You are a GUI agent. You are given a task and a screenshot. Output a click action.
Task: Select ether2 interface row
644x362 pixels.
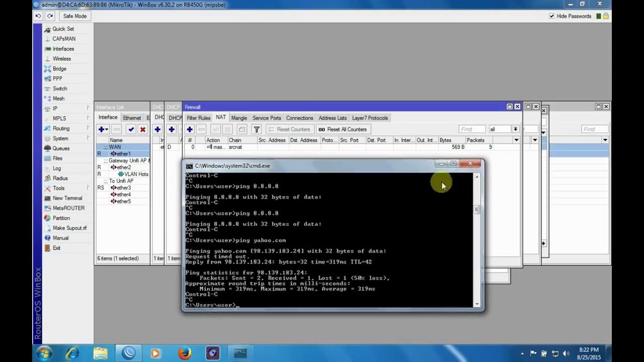[x=123, y=167]
